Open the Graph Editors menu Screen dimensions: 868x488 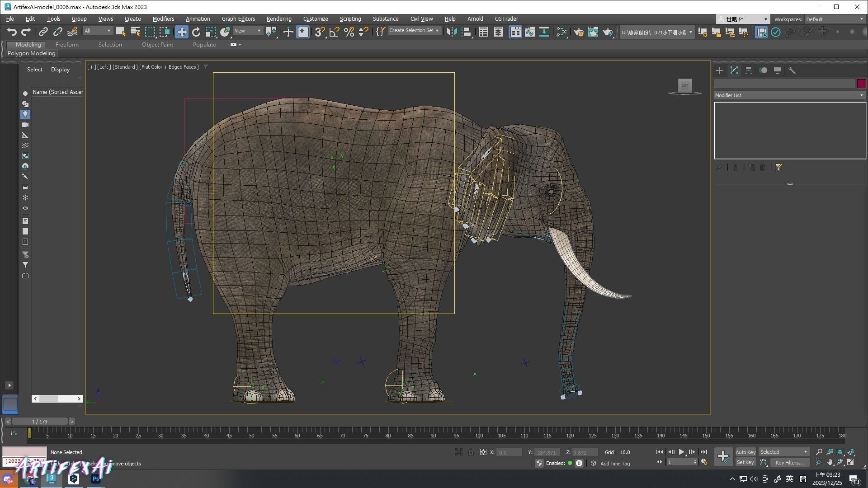(238, 19)
